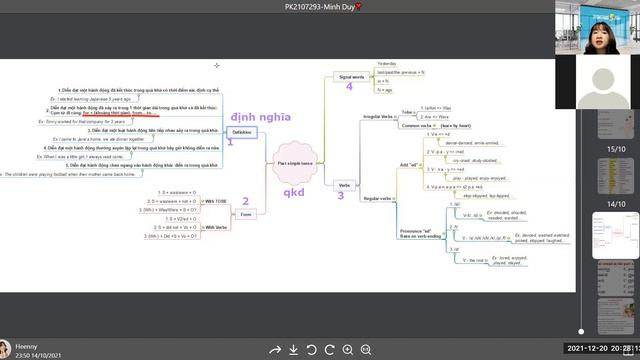Image resolution: width=640 pixels, height=360 pixels.
Task: Click the Irregular Verbs branch label
Action: (378, 117)
